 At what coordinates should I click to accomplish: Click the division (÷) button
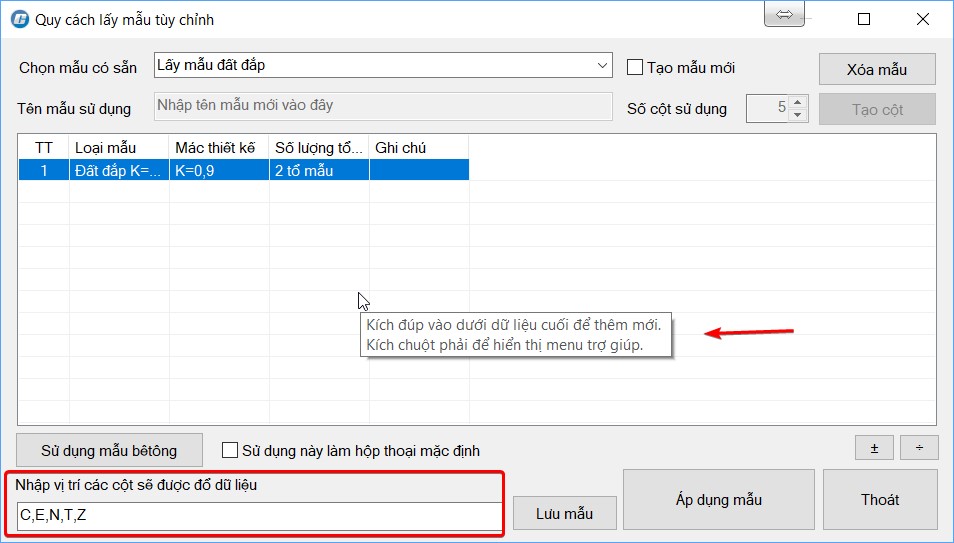coord(919,448)
